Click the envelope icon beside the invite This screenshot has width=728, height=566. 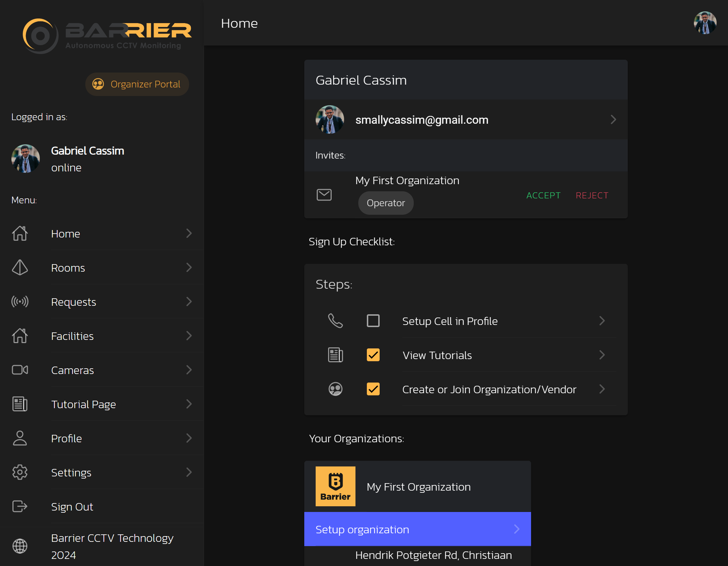324,195
